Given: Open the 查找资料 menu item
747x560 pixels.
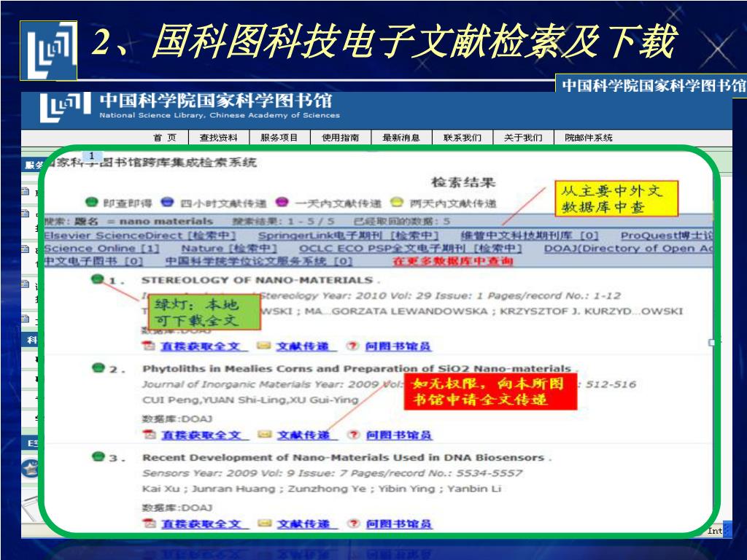Looking at the screenshot, I should [219, 138].
